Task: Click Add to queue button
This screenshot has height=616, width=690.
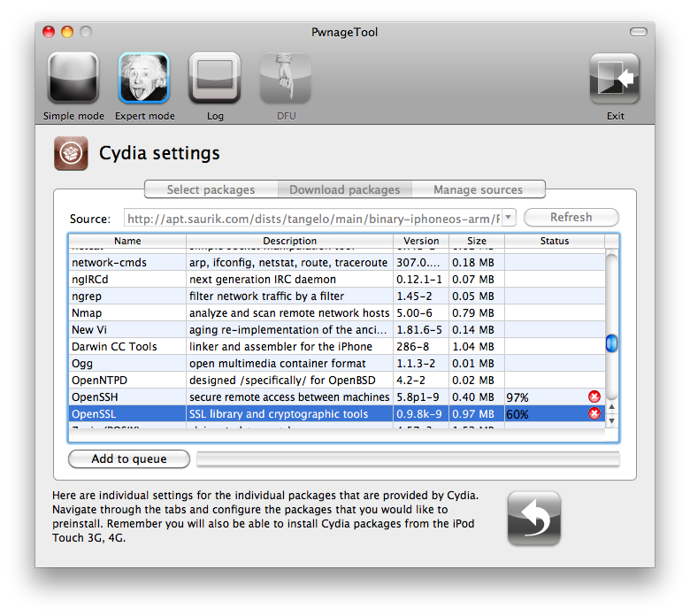Action: pos(129,458)
